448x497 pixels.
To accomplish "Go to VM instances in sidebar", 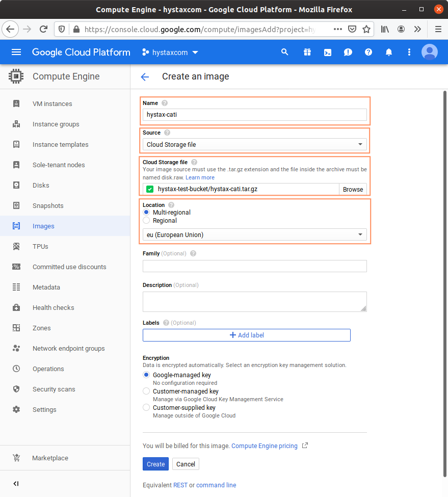I will point(52,104).
